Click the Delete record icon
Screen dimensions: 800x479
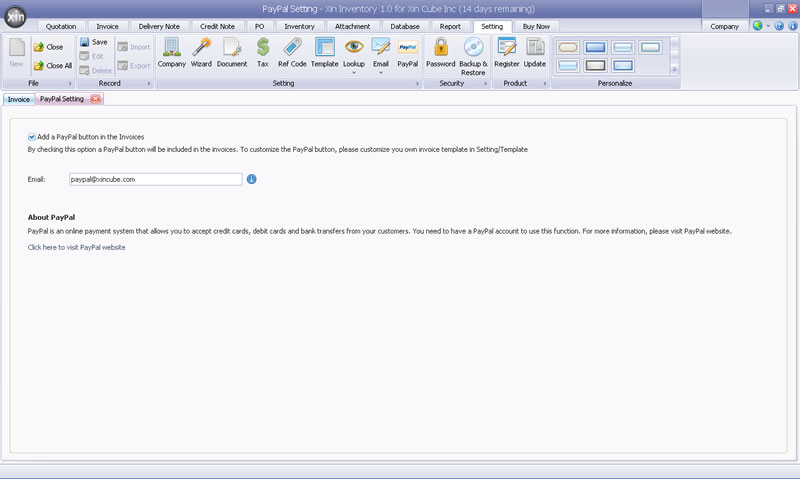[x=95, y=70]
